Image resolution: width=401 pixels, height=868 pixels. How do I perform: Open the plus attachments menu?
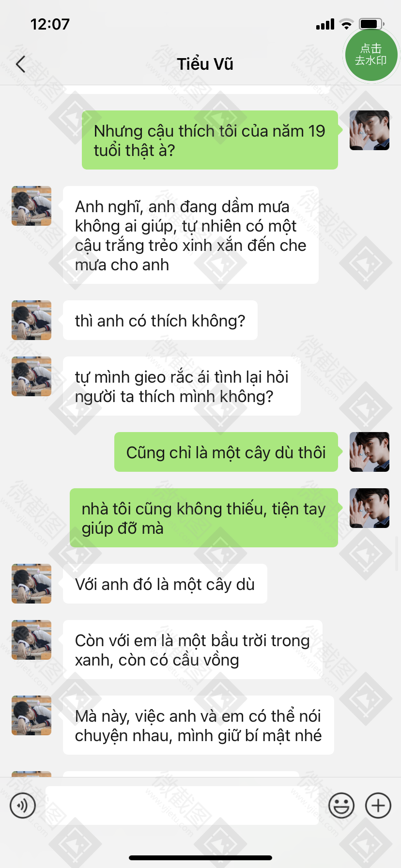[x=378, y=806]
